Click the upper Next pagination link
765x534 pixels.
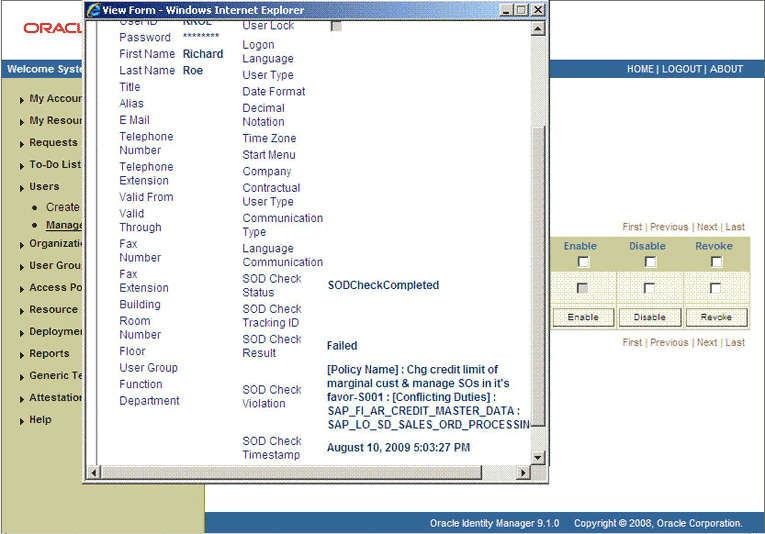707,227
